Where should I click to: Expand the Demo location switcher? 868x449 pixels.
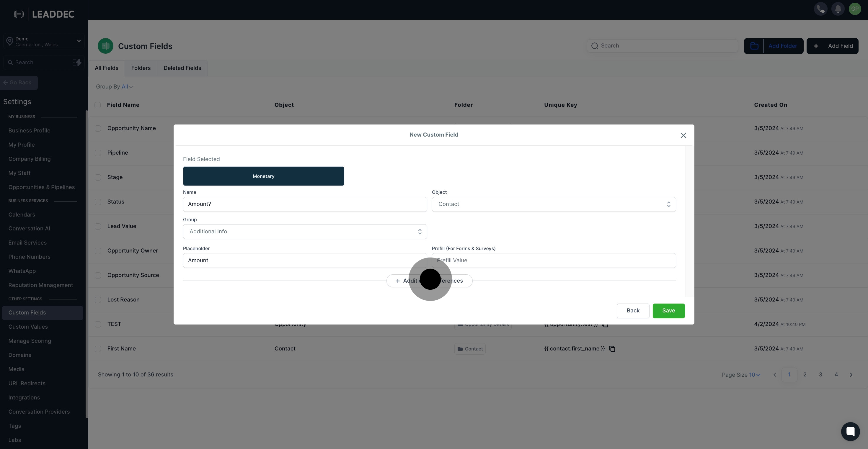click(x=44, y=41)
